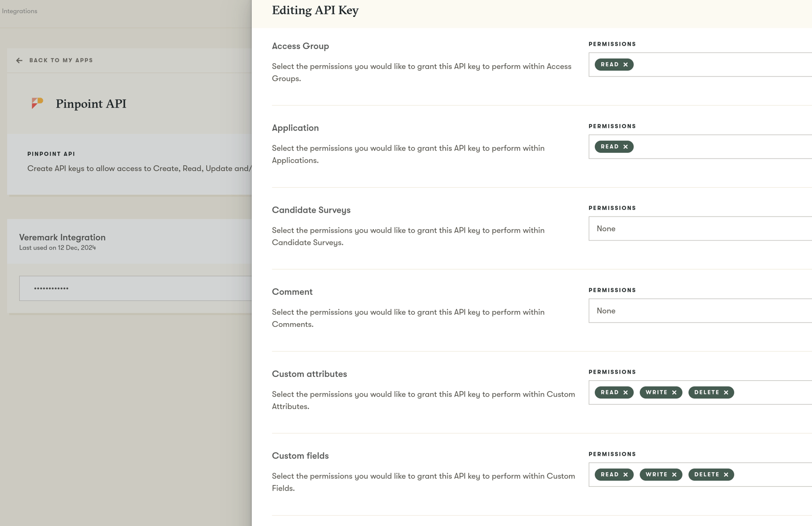Viewport: 812px width, 526px height.
Task: Remove the DELETE permission from Custom attributes
Action: tap(725, 392)
